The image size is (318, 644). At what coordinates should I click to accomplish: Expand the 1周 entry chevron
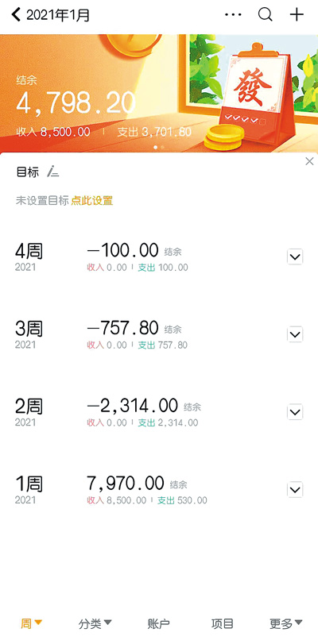(x=295, y=490)
